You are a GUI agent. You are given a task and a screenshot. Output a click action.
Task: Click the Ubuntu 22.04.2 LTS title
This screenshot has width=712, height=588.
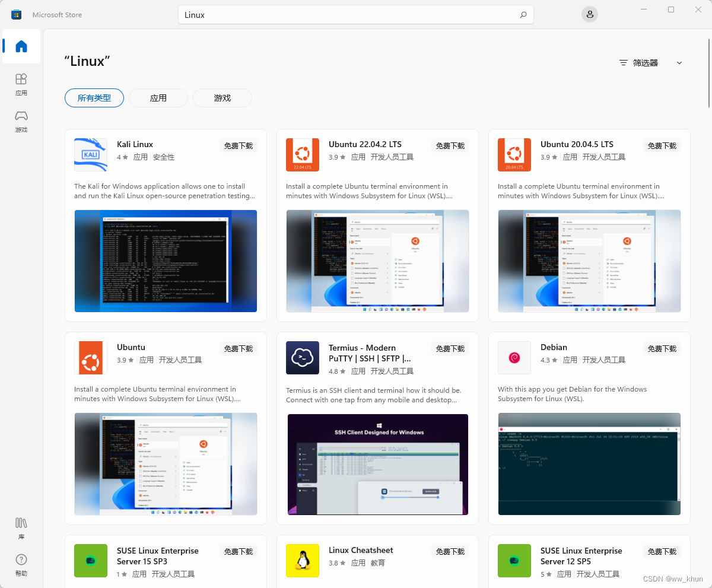tap(365, 144)
